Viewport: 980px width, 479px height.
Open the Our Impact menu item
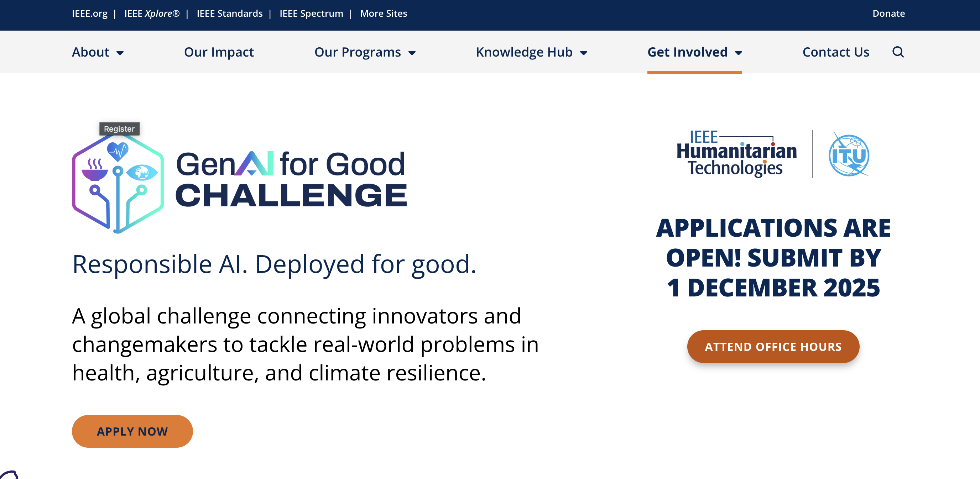tap(219, 52)
